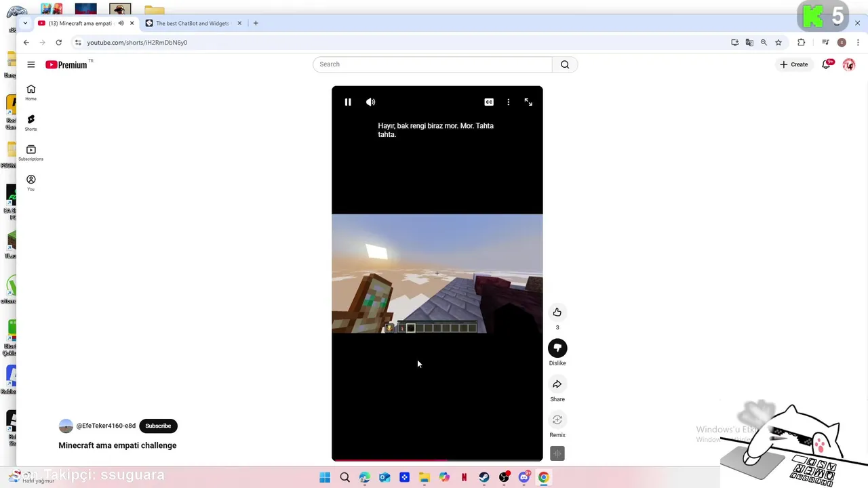Viewport: 868px width, 488px height.
Task: Open File Explorer from taskbar
Action: [x=425, y=478]
